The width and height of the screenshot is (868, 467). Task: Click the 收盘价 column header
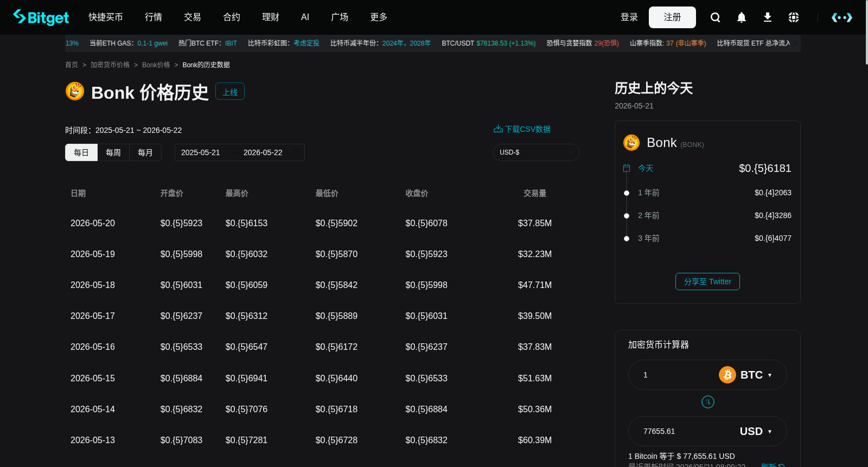pyautogui.click(x=417, y=193)
